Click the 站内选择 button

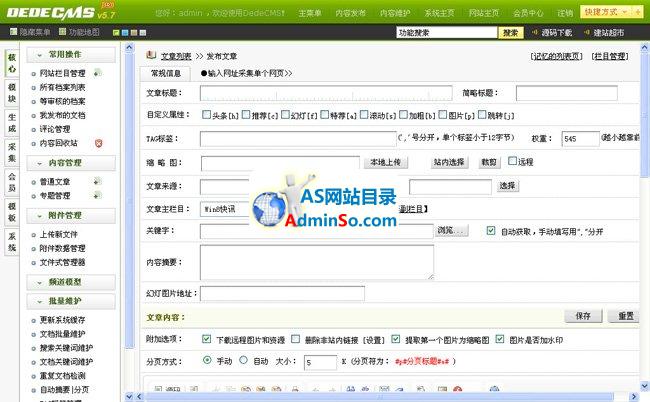click(449, 162)
